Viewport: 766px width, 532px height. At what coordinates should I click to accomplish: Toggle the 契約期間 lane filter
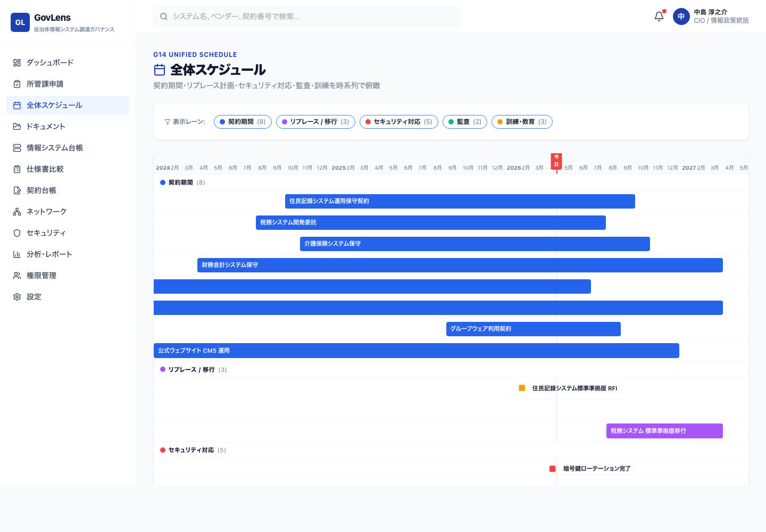(243, 121)
